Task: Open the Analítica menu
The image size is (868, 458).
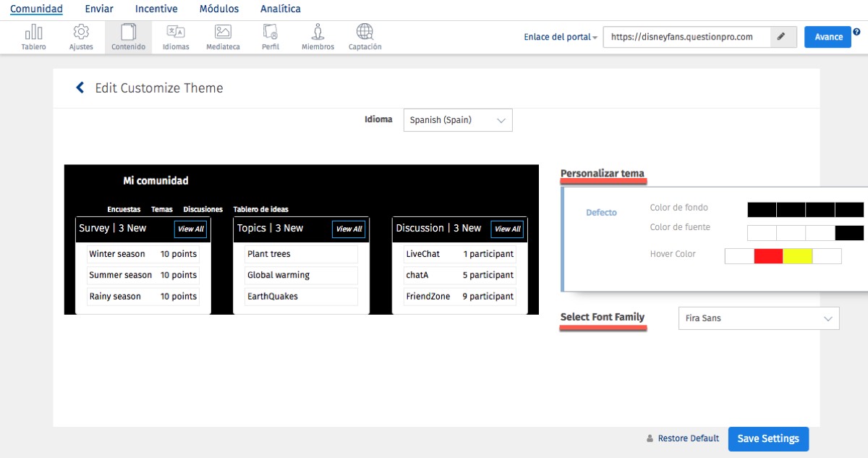Action: (x=281, y=9)
